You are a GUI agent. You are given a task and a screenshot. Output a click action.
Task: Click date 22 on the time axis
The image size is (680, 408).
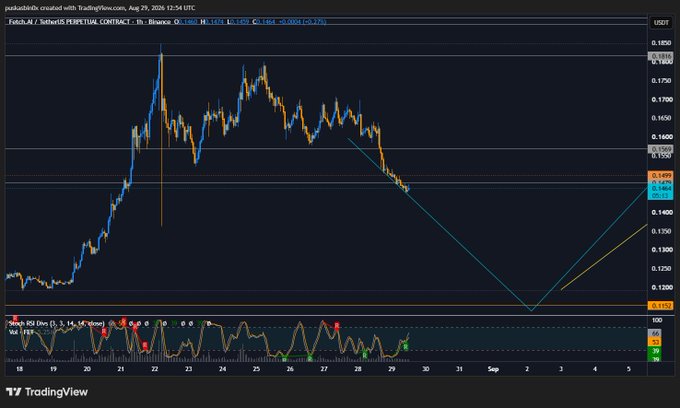click(x=154, y=369)
